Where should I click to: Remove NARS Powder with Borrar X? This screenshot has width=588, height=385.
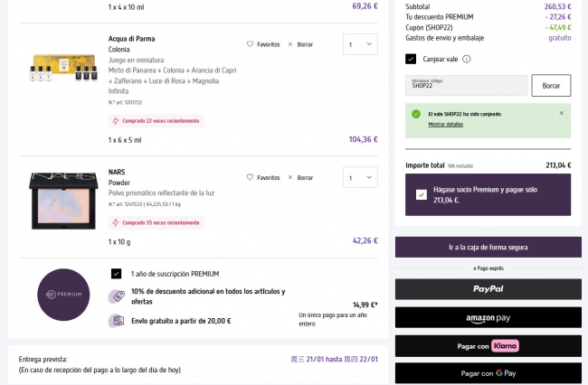(x=289, y=177)
